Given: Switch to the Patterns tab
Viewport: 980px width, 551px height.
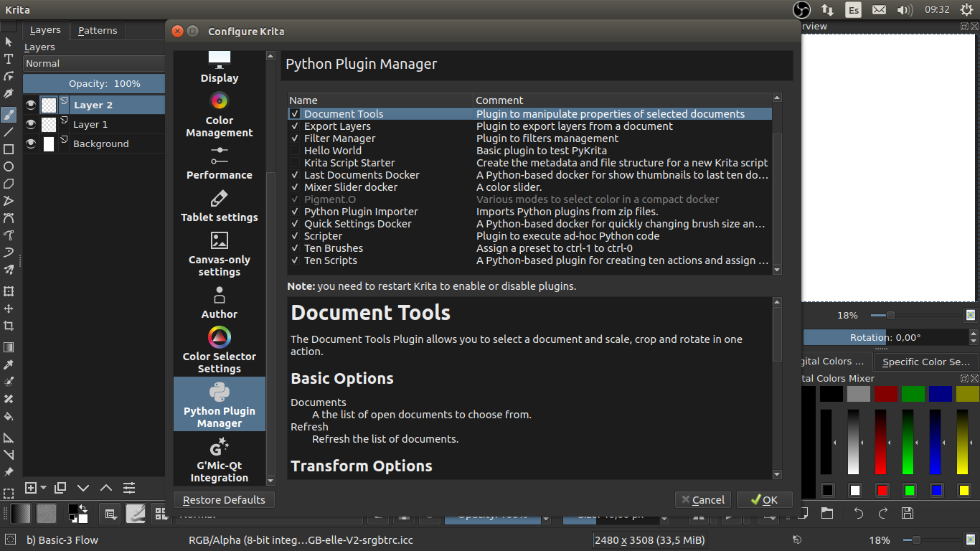Looking at the screenshot, I should point(98,30).
